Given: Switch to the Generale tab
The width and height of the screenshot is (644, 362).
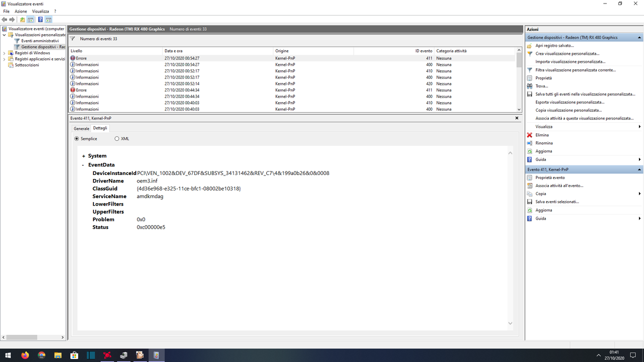Looking at the screenshot, I should tap(82, 129).
